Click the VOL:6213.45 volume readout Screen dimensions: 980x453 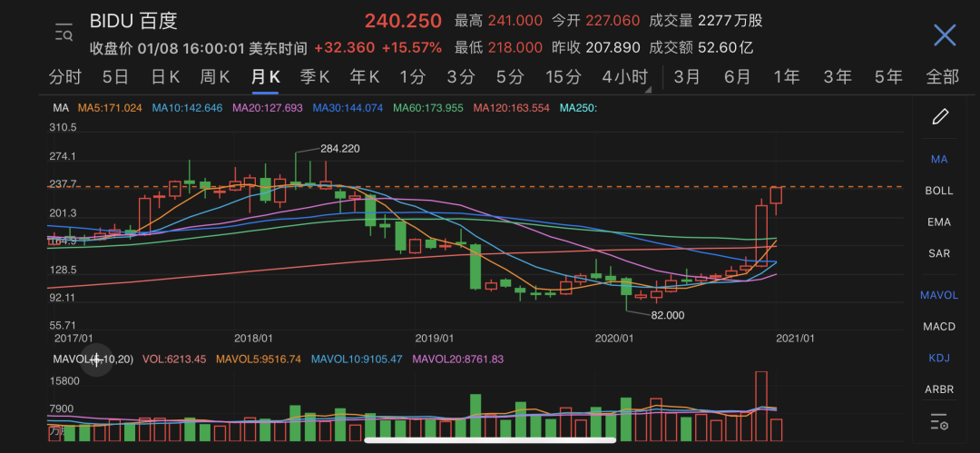174,359
